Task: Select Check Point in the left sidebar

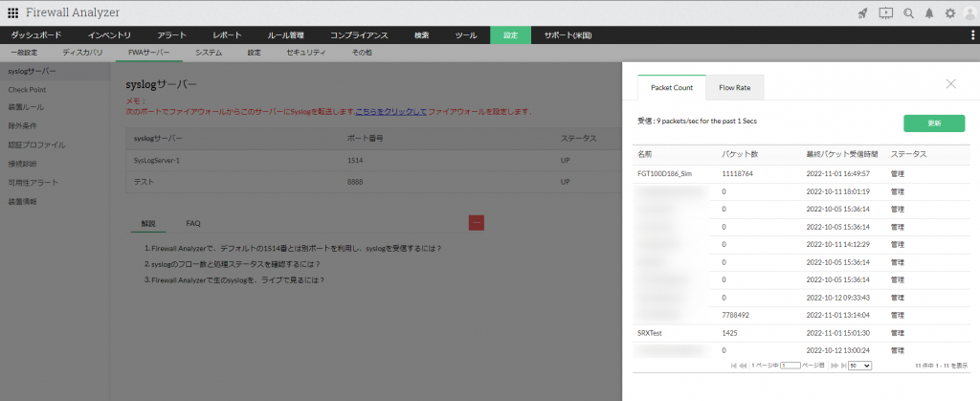Action: 30,89
